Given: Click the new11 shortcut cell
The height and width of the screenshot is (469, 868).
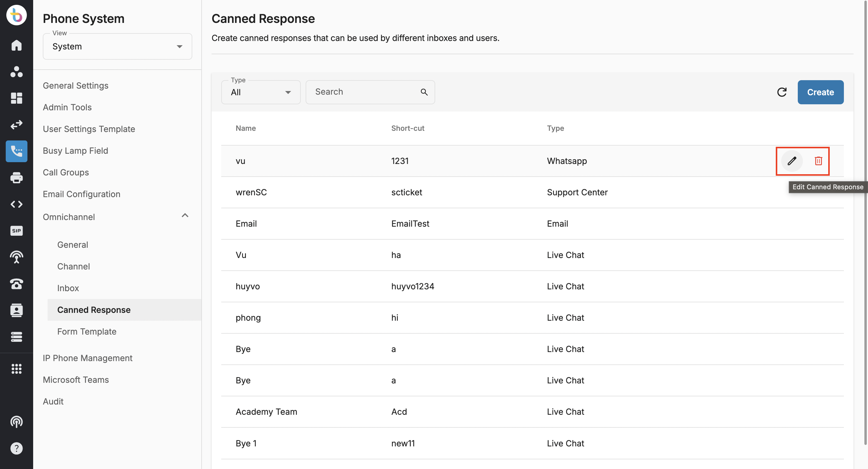Looking at the screenshot, I should pyautogui.click(x=403, y=443).
